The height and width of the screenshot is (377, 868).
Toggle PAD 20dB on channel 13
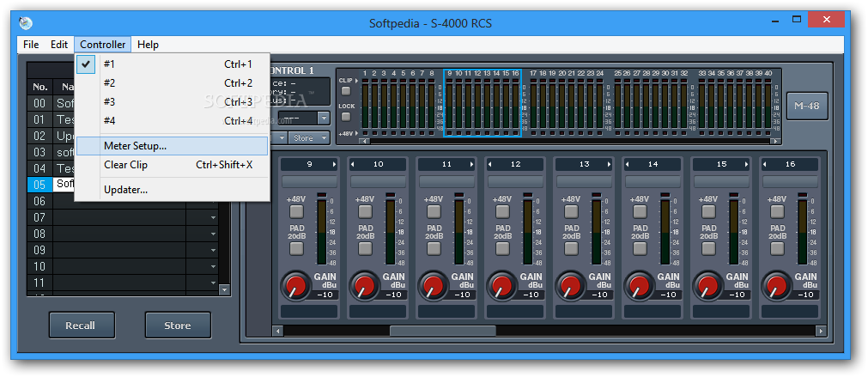(x=571, y=248)
